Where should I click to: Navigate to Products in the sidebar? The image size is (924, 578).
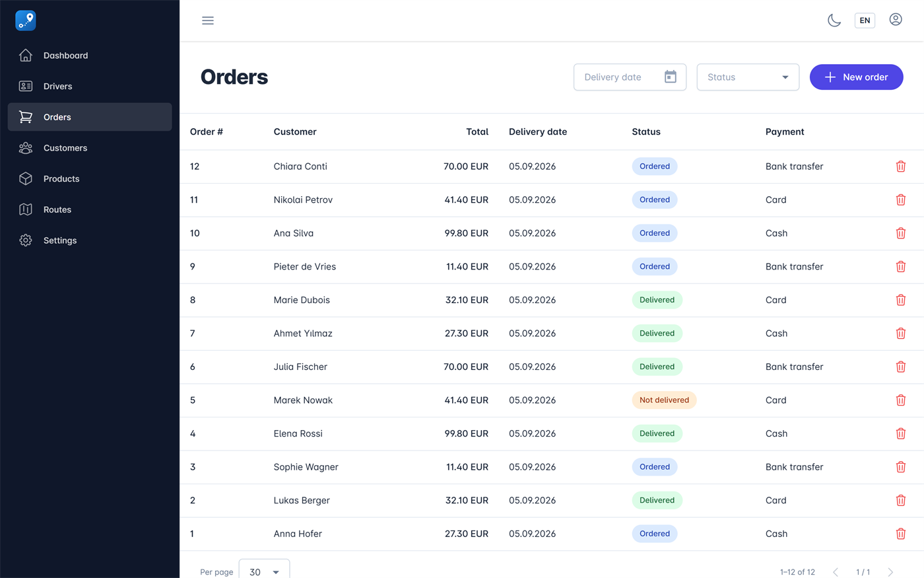click(90, 179)
